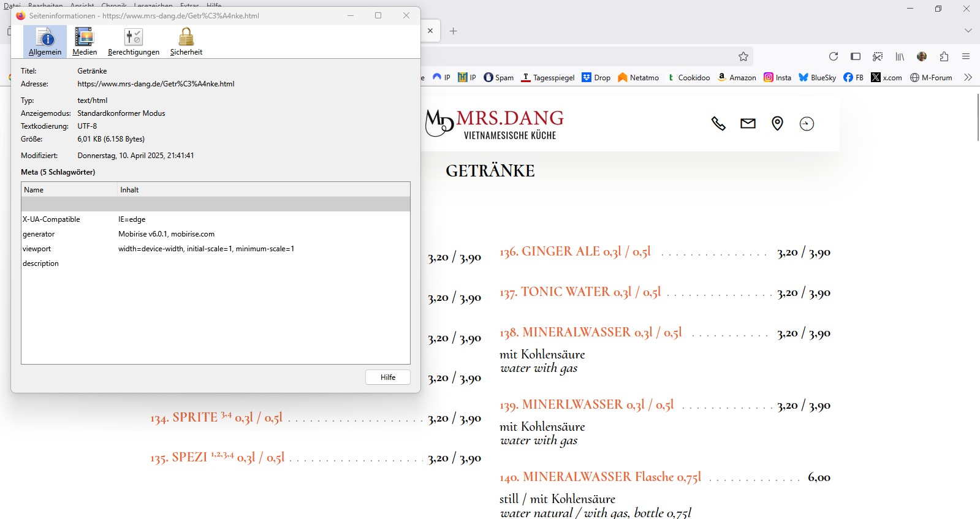Take a screenshot with the scissors icon
This screenshot has width=980, height=519.
[878, 56]
